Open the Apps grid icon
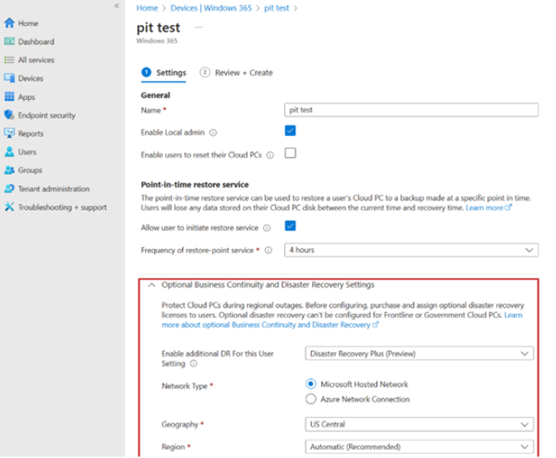The image size is (556, 458). coord(9,96)
